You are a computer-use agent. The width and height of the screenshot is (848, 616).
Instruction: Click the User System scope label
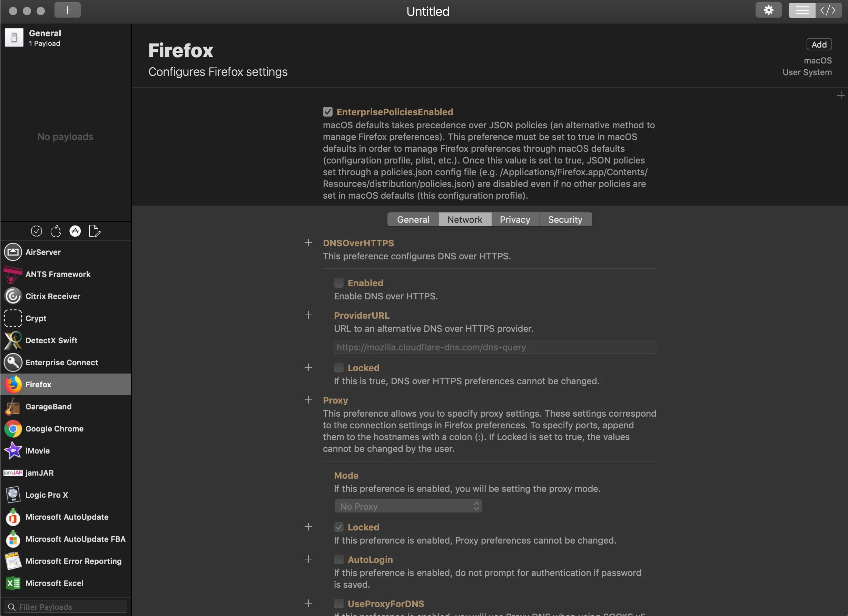pos(807,72)
